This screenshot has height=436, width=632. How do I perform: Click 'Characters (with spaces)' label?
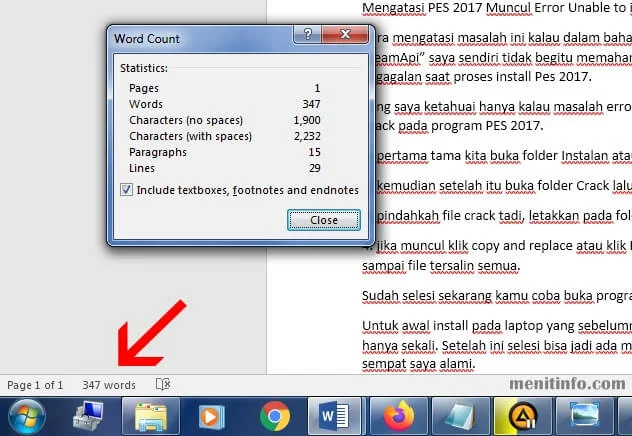pyautogui.click(x=190, y=136)
